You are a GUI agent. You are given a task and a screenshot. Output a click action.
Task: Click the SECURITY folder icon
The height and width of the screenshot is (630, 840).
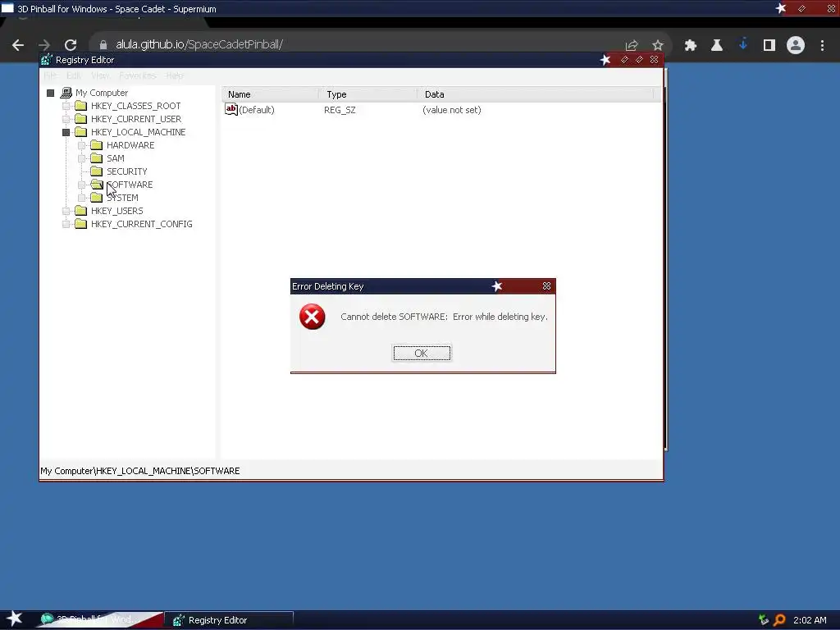97,171
